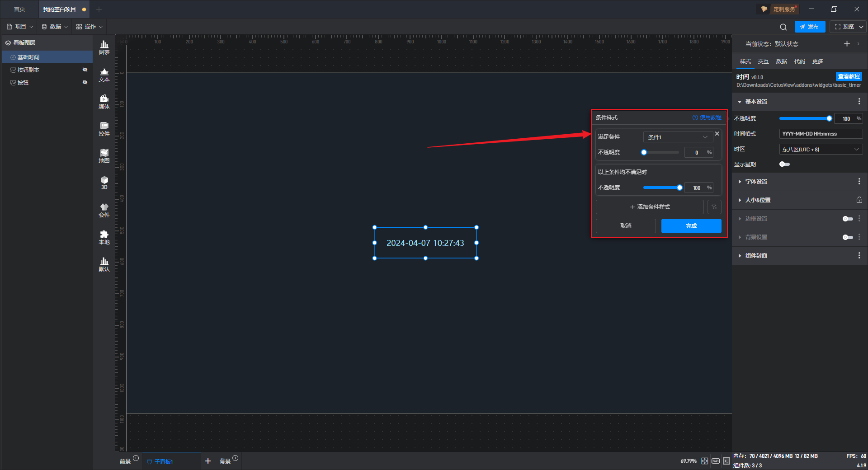
Task: Click the search magnifier icon
Action: click(783, 27)
